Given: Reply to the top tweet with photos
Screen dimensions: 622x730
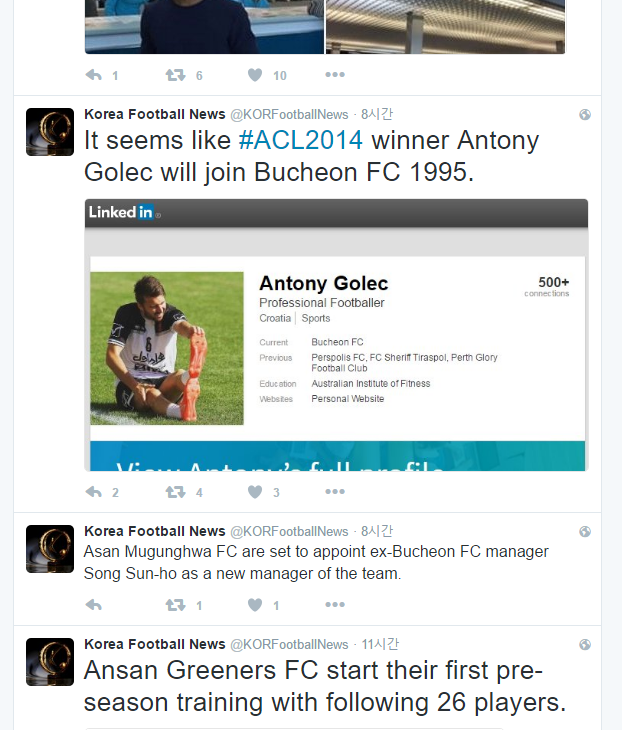Looking at the screenshot, I should point(94,75).
